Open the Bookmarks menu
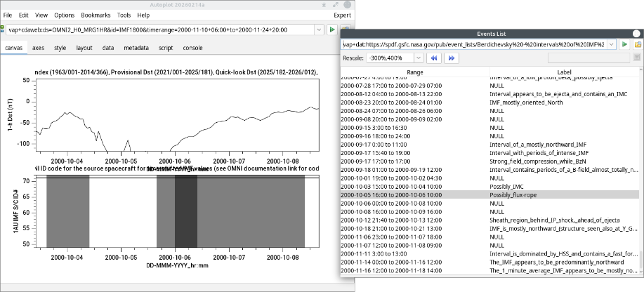 pyautogui.click(x=96, y=15)
